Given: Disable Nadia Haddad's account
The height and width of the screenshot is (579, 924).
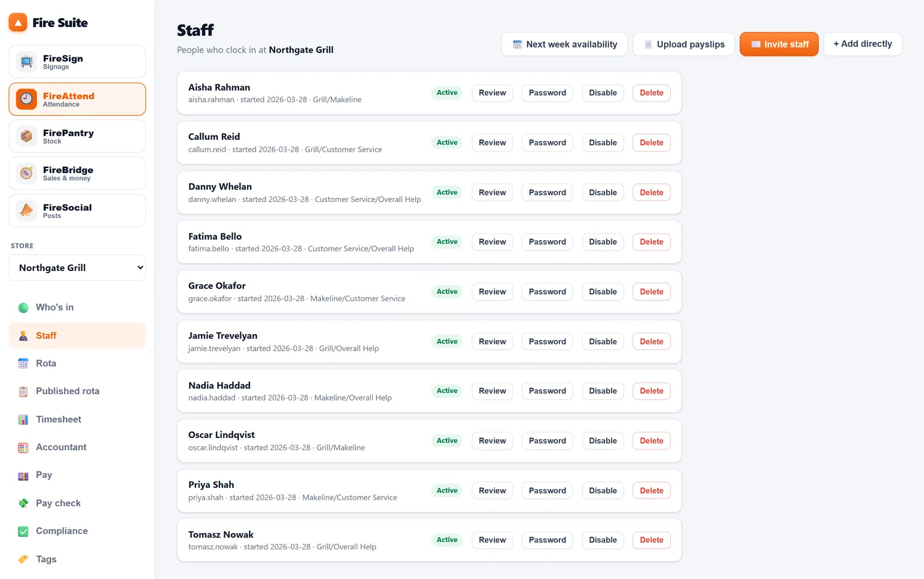Looking at the screenshot, I should point(602,391).
